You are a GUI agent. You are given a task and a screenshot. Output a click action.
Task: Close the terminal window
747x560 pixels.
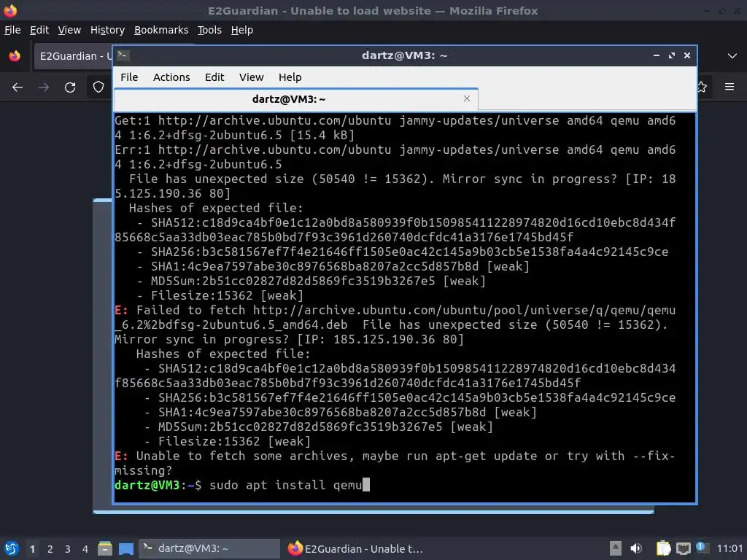(687, 55)
